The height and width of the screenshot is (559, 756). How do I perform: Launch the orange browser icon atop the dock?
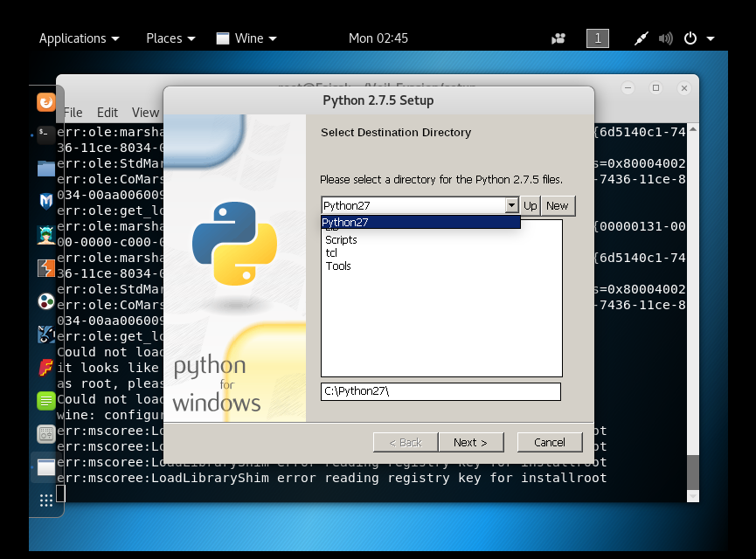tap(45, 100)
